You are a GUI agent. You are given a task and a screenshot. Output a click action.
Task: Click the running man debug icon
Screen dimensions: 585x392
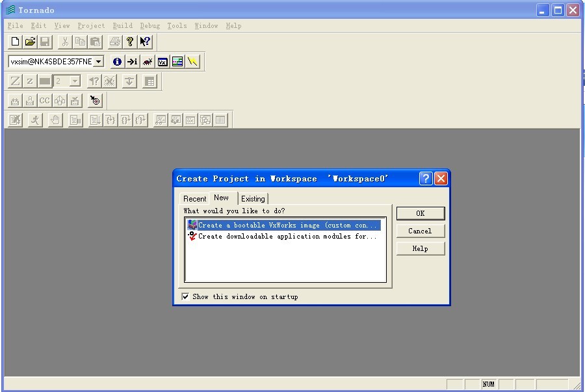35,120
